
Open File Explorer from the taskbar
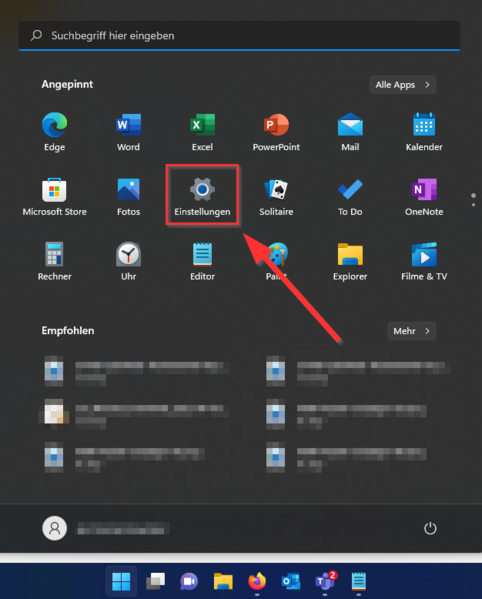coord(223,581)
